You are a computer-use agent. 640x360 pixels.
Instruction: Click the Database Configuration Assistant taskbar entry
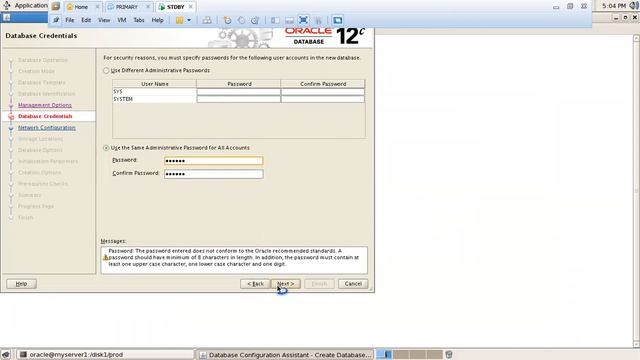point(285,355)
